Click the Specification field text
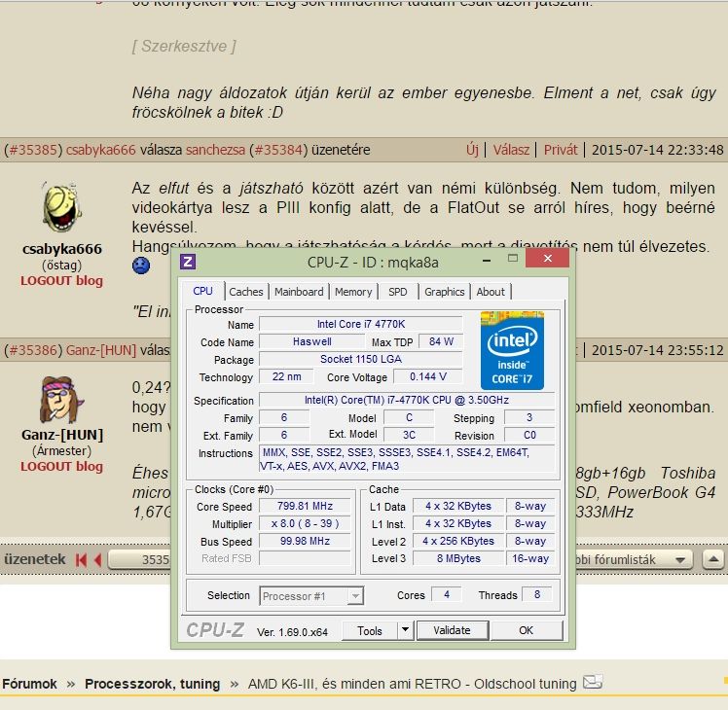This screenshot has width=728, height=710. [407, 400]
